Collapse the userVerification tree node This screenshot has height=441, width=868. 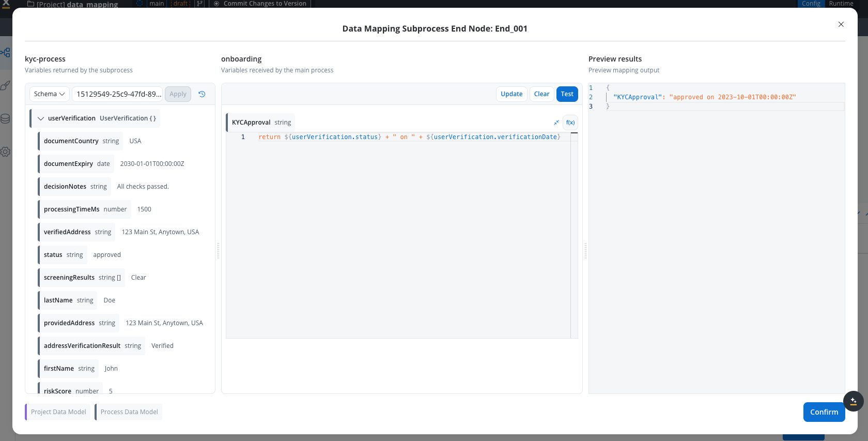(41, 118)
